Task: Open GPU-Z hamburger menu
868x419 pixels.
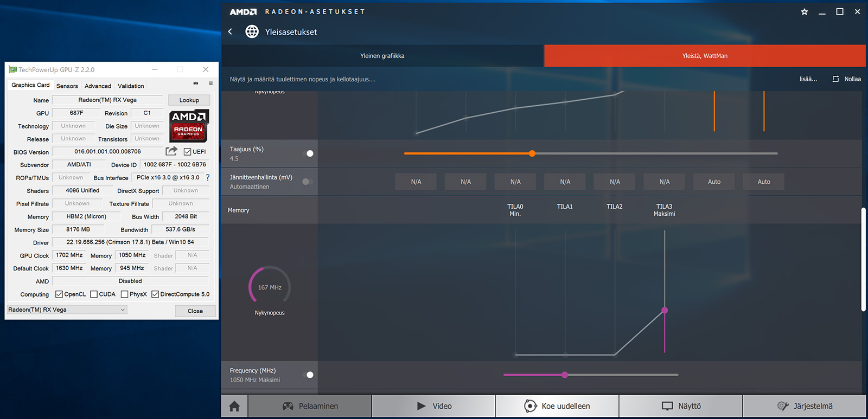Action: point(210,83)
